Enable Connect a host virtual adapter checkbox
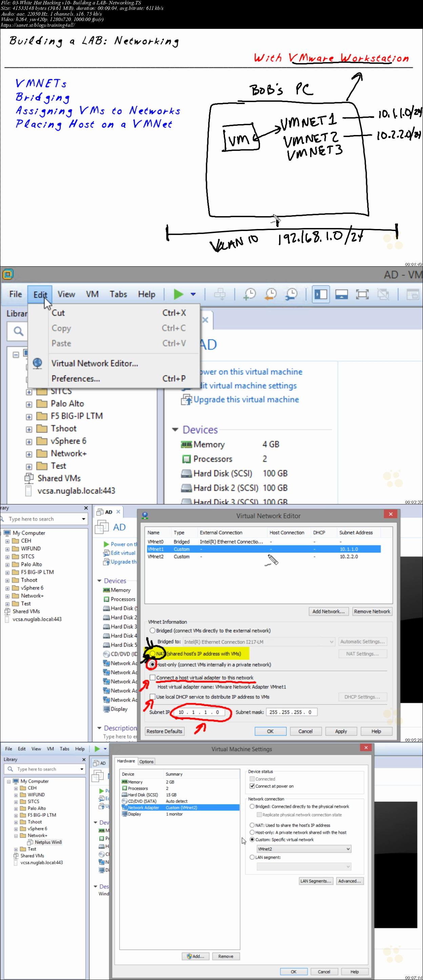Image resolution: width=423 pixels, height=980 pixels. (153, 677)
